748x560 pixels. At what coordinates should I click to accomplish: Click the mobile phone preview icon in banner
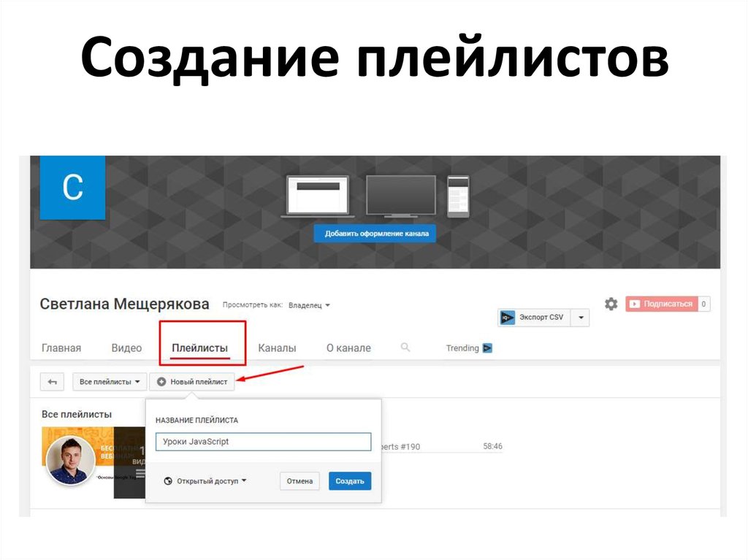(458, 196)
